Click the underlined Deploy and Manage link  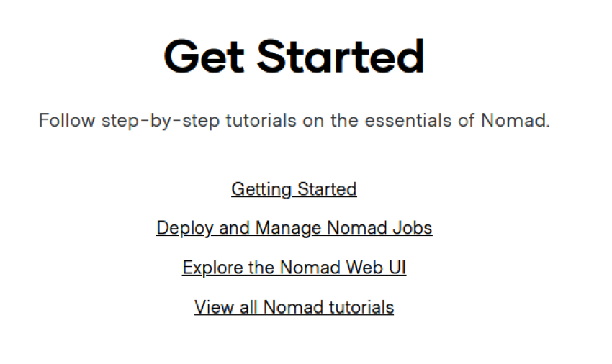294,228
